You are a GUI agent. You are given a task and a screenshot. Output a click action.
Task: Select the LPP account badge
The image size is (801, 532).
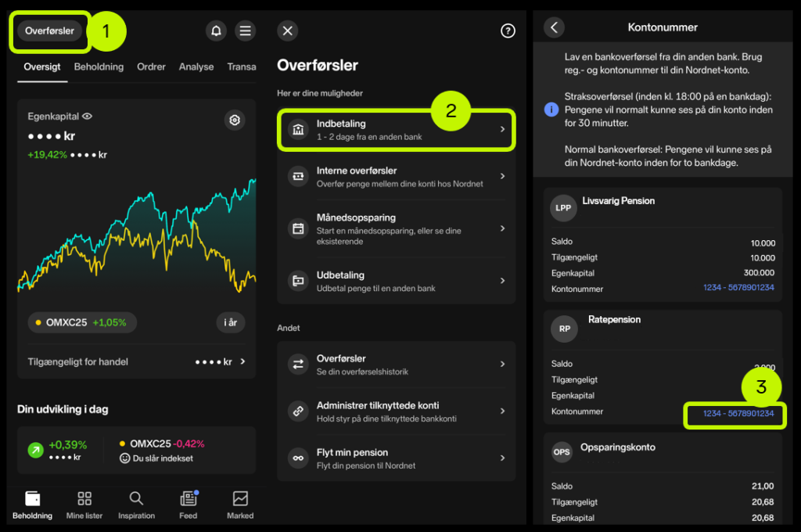click(563, 208)
